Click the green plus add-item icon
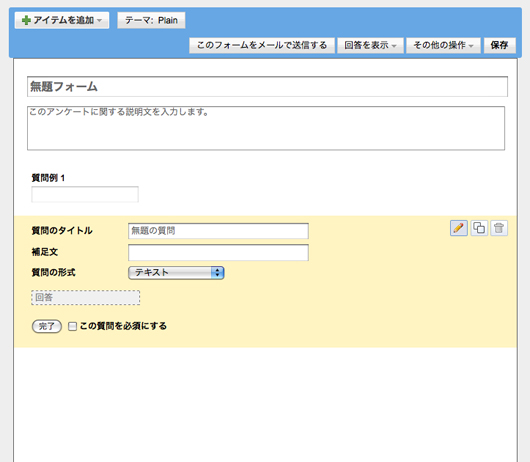 point(26,20)
